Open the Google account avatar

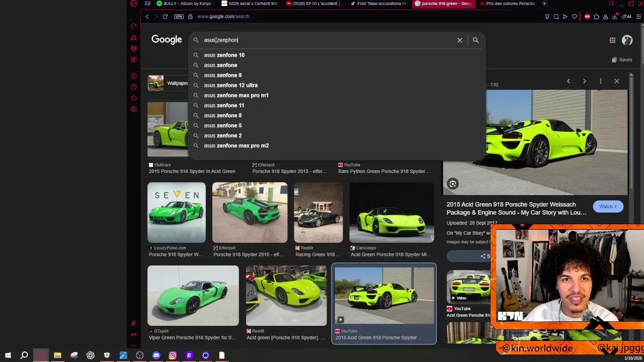[x=627, y=40]
